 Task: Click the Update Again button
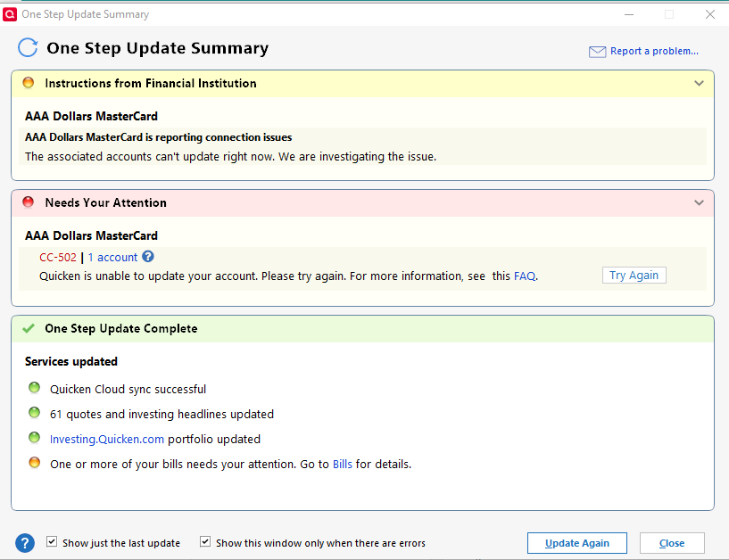(576, 543)
